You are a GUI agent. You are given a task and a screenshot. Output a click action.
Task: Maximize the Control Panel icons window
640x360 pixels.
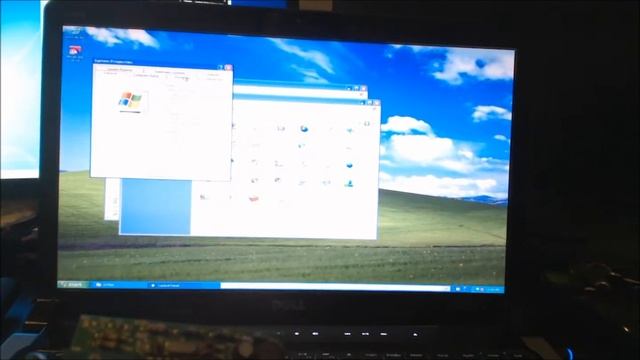tap(369, 102)
